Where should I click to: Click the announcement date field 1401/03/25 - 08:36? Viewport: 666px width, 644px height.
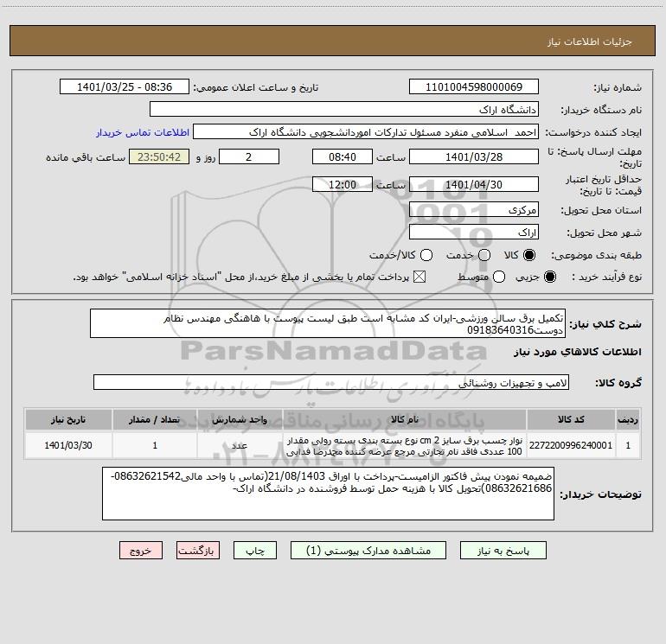[x=125, y=87]
